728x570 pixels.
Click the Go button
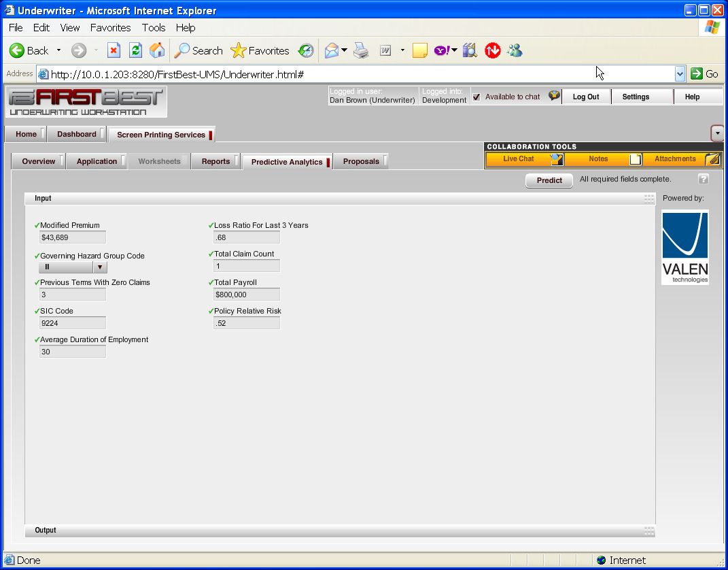(x=705, y=74)
